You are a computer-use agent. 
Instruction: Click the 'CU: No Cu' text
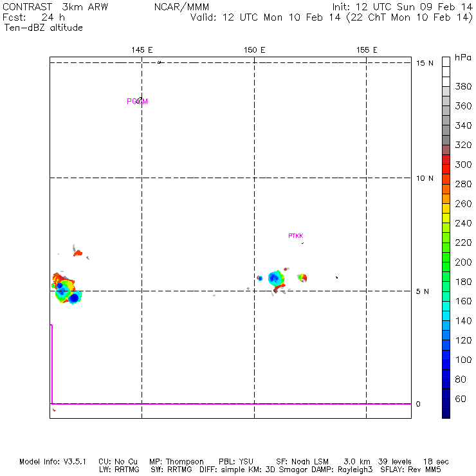118,462
